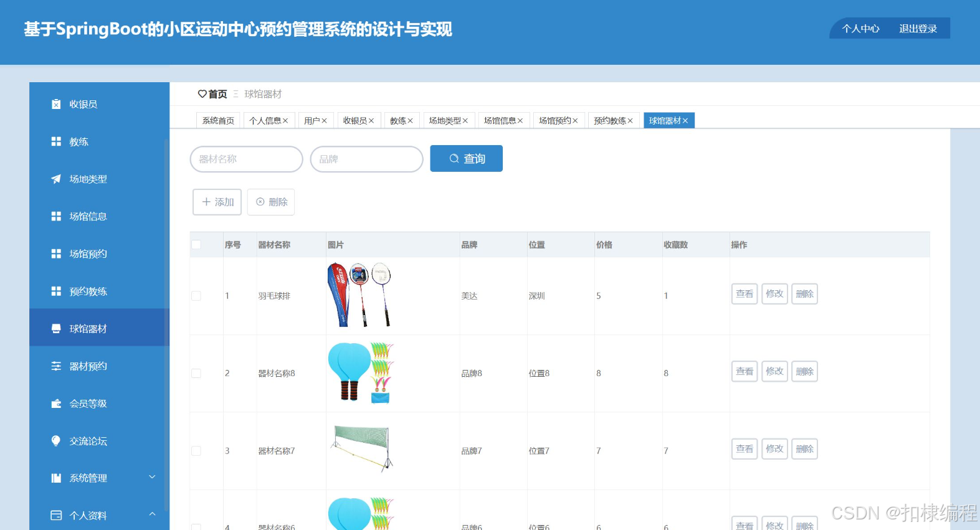This screenshot has height=530, width=980.
Task: Select the checkbox for row 器材名称7
Action: [196, 451]
